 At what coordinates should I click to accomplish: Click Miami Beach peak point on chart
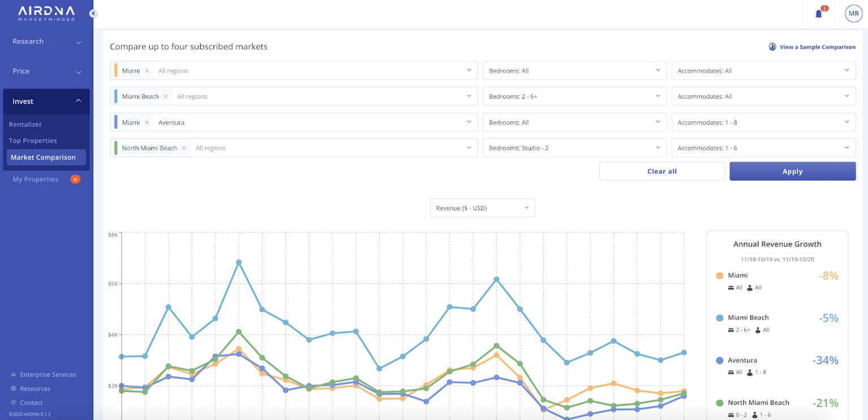click(x=238, y=262)
